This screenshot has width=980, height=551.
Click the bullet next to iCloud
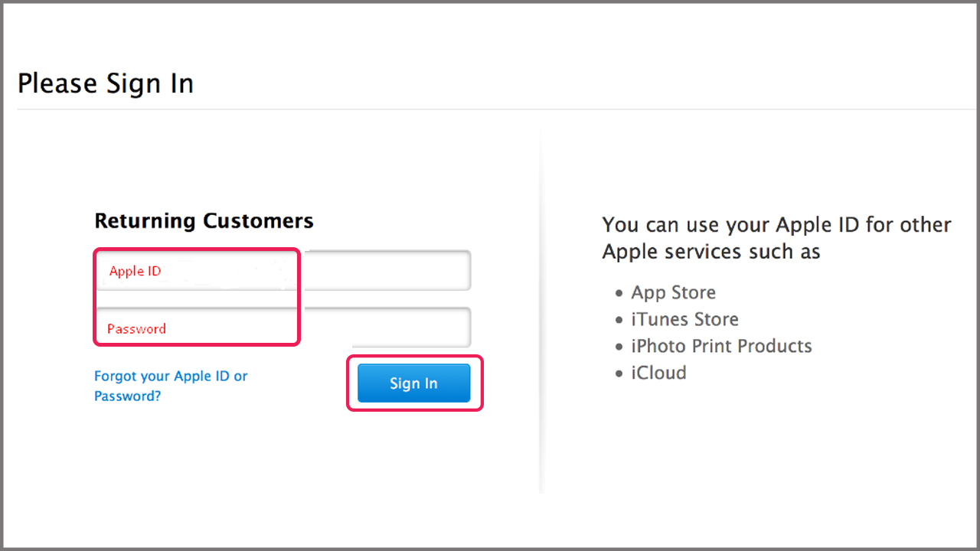tap(619, 373)
